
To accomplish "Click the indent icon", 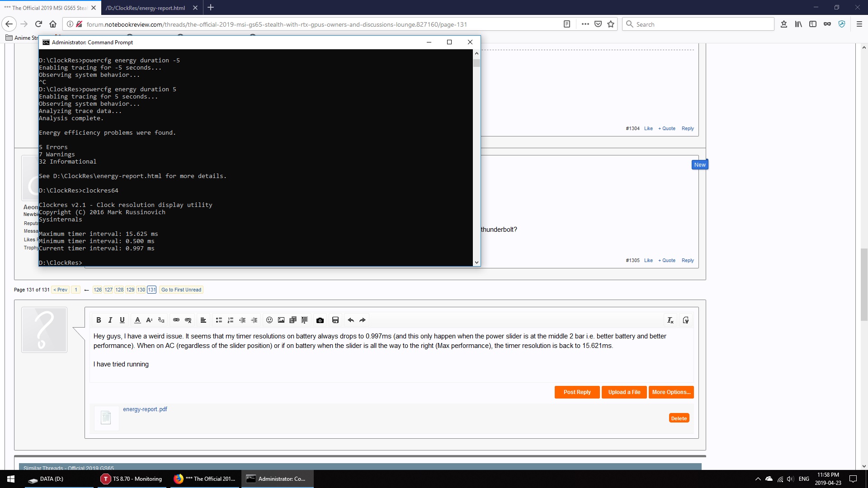I will pyautogui.click(x=254, y=320).
